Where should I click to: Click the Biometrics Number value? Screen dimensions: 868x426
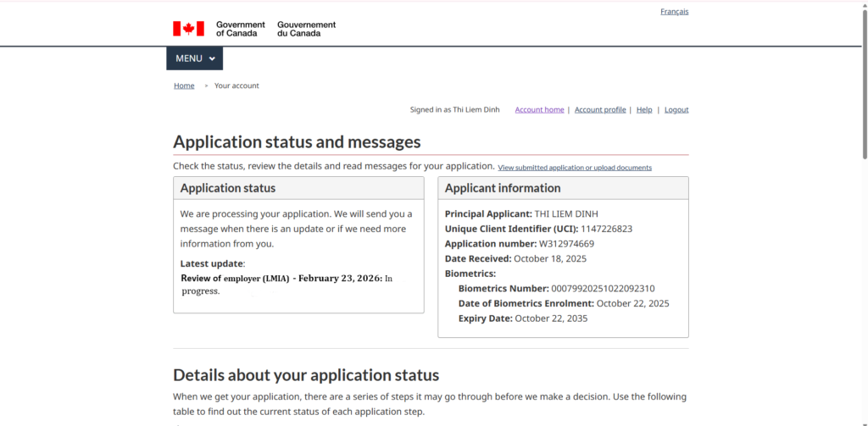603,288
